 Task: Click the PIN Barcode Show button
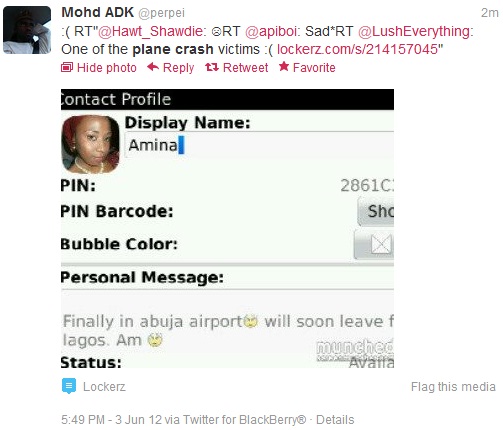(x=376, y=211)
